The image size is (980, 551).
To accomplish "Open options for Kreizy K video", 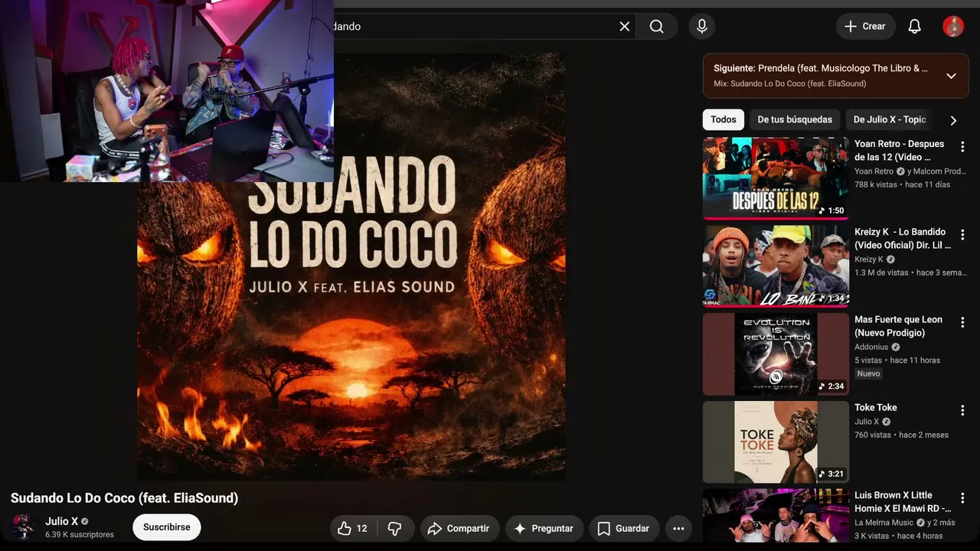I will pyautogui.click(x=962, y=235).
